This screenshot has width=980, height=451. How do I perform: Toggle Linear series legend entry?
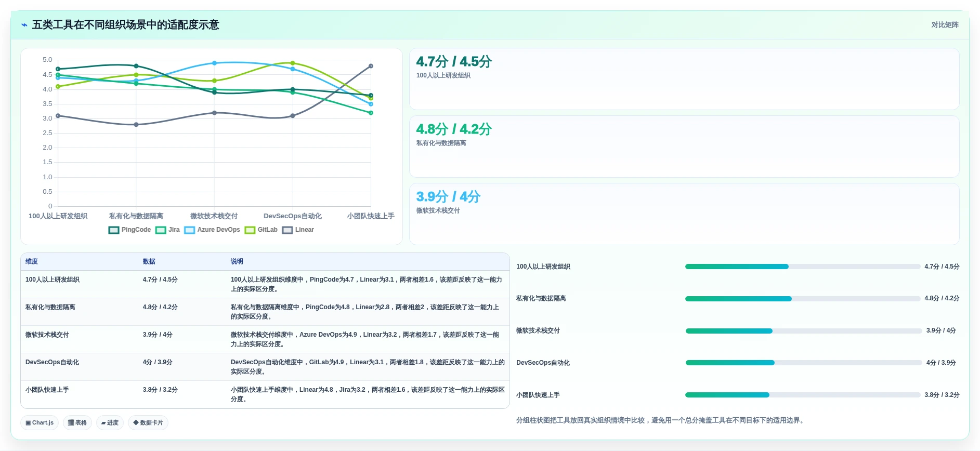298,230
